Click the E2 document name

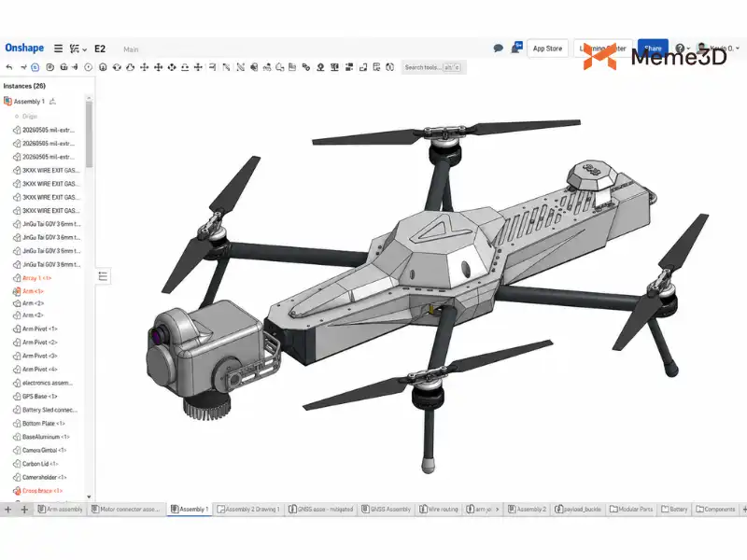pyautogui.click(x=100, y=49)
